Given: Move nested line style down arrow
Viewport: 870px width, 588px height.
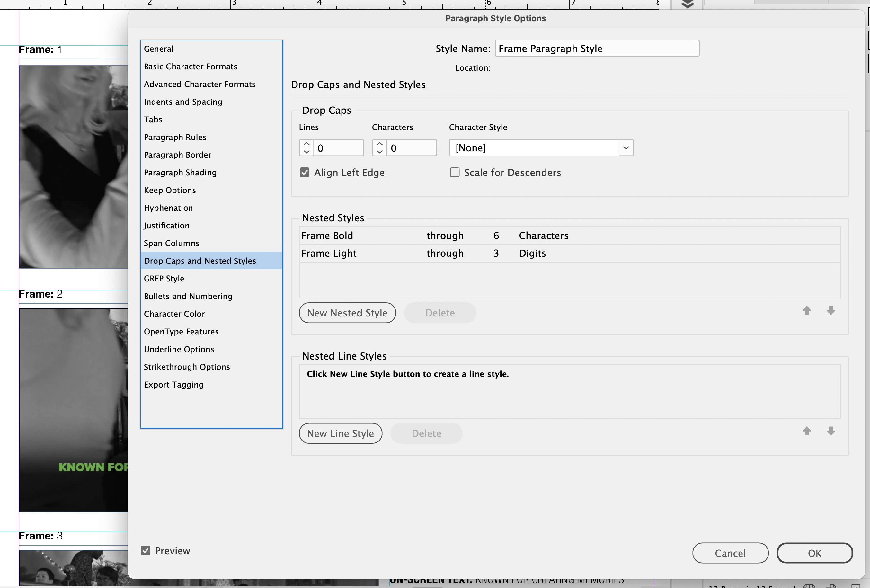Looking at the screenshot, I should 831,431.
